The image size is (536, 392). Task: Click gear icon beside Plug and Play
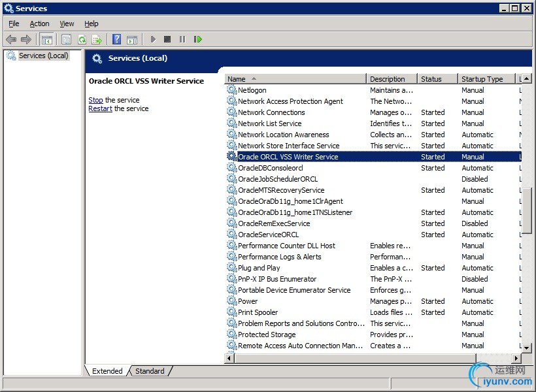[x=232, y=268]
